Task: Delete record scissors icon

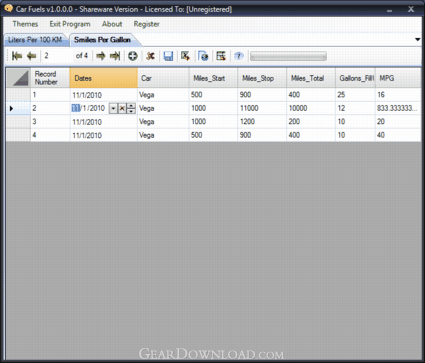Action: 150,56
